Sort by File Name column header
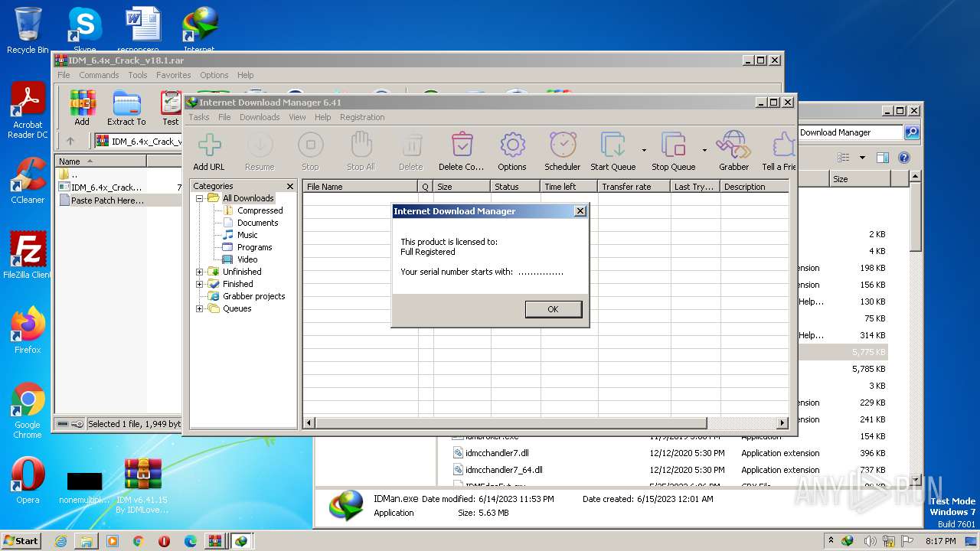The height and width of the screenshot is (551, 980). click(360, 186)
